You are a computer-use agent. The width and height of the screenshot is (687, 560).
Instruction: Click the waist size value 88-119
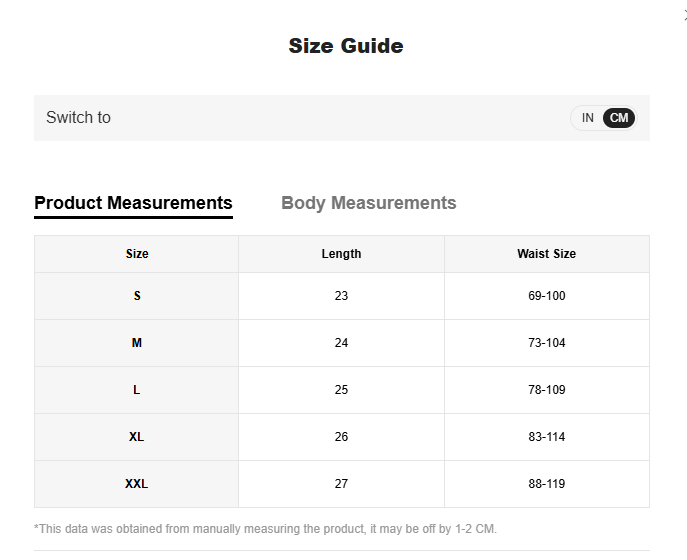pyautogui.click(x=546, y=484)
